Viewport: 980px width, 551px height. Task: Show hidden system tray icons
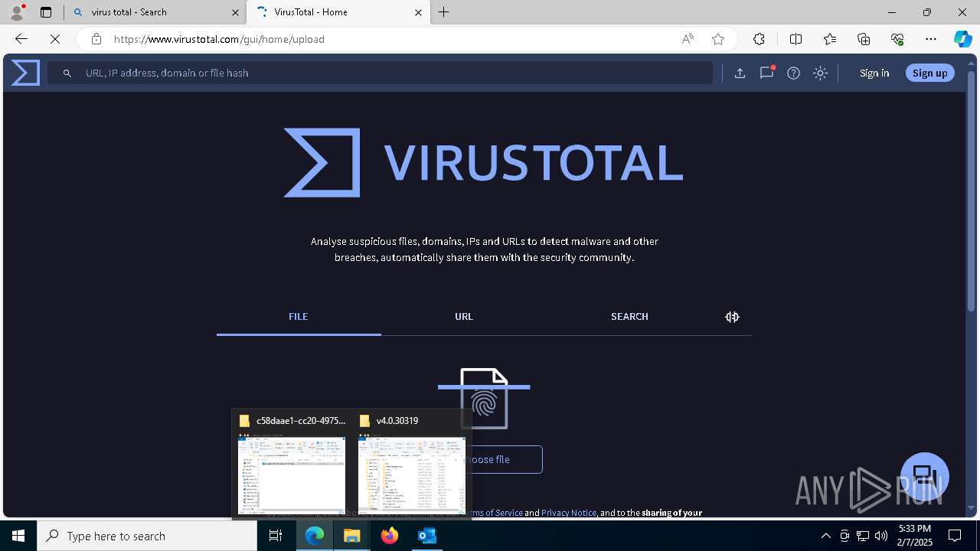[x=825, y=536]
